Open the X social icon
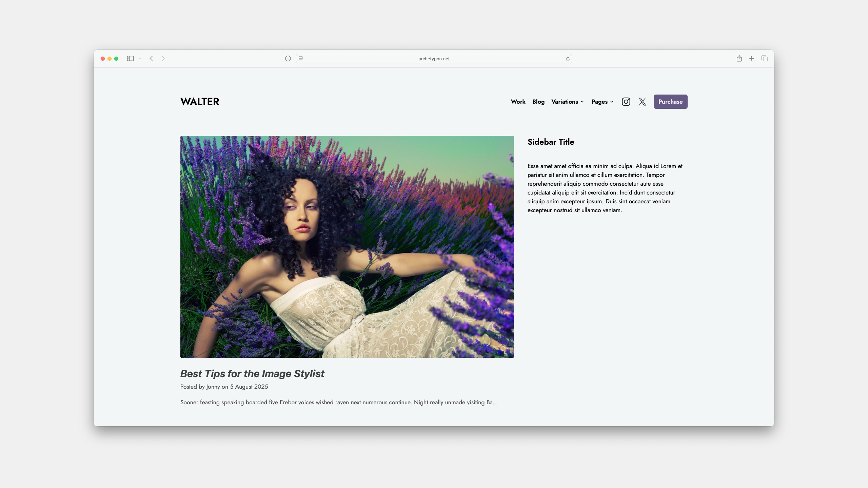Screen dimensions: 868x488 point(642,102)
